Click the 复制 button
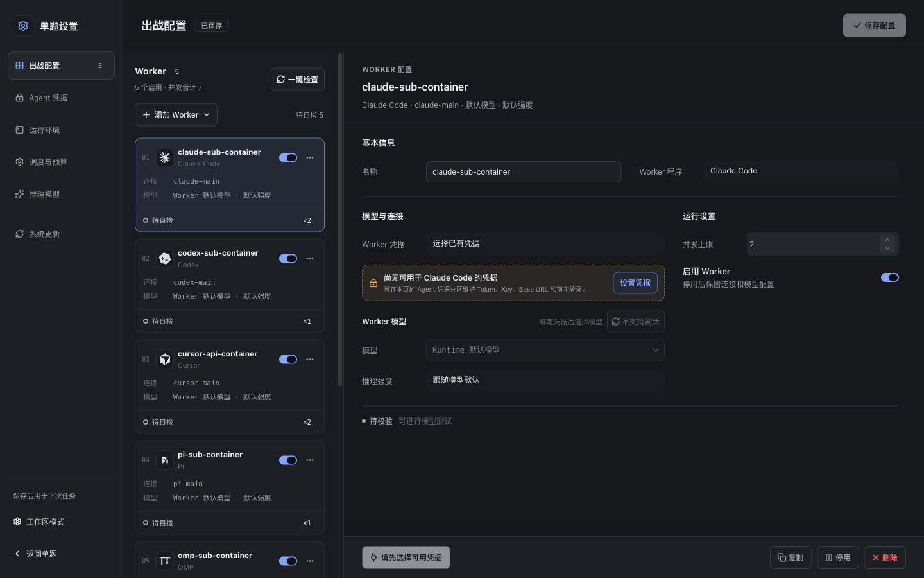This screenshot has width=924, height=578. 791,557
